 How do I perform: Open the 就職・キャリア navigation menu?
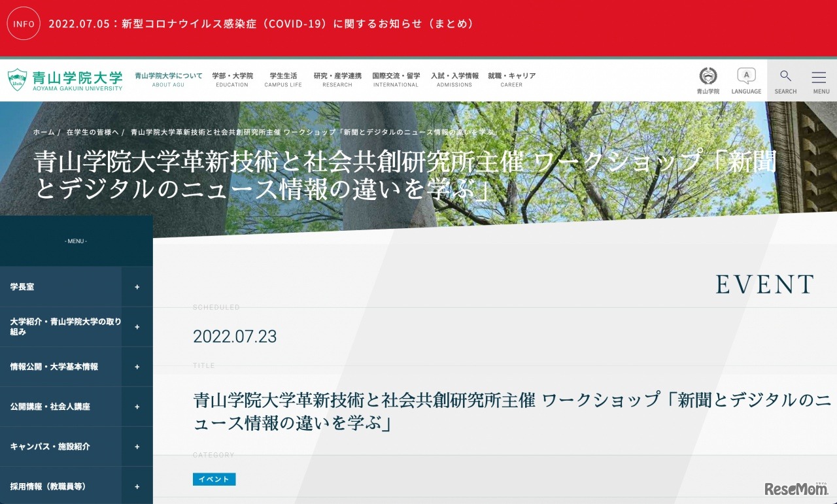tap(512, 78)
